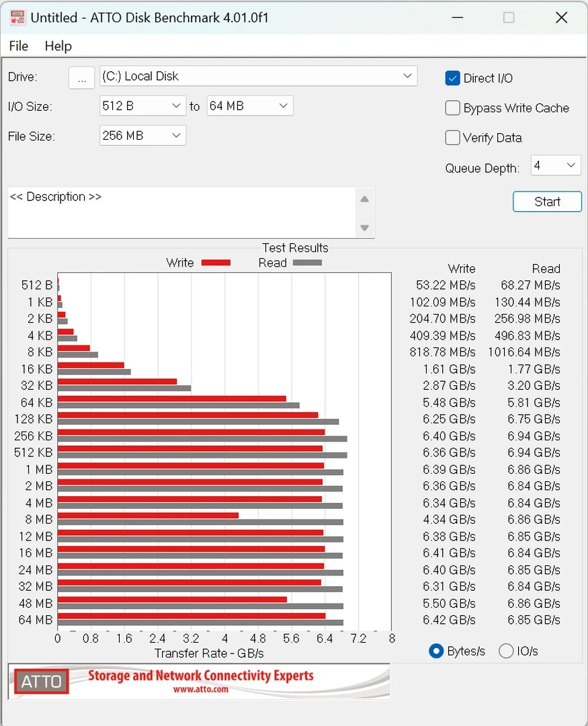The width and height of the screenshot is (588, 726).
Task: Enable the Verify Data checkbox
Action: pos(453,138)
